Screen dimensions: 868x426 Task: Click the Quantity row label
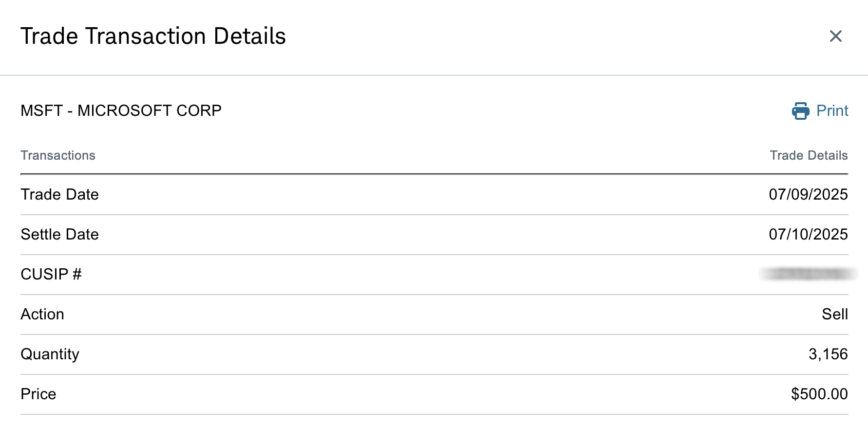(50, 354)
